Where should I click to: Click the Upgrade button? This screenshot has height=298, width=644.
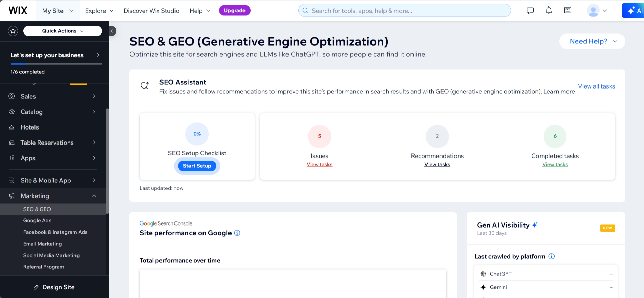(x=235, y=11)
